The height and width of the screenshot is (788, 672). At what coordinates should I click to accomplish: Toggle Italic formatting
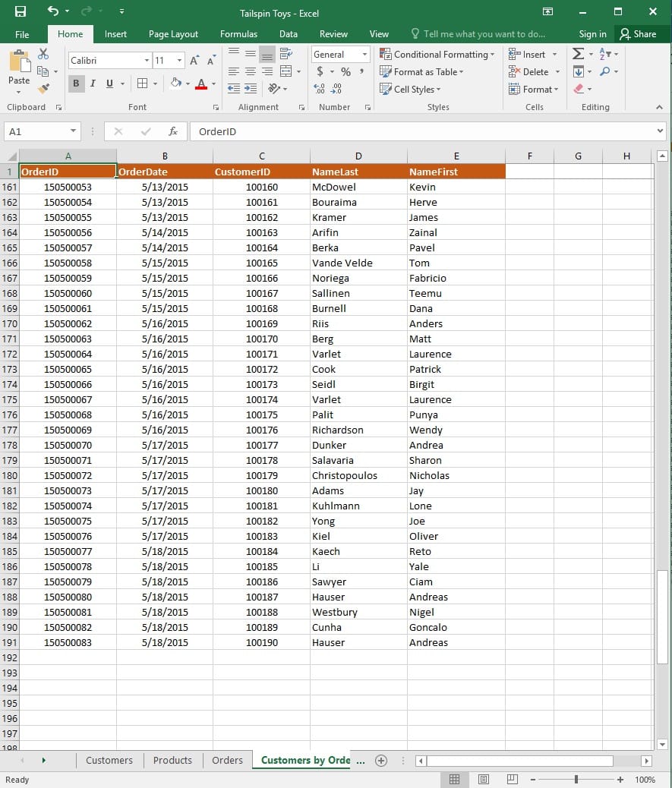pyautogui.click(x=93, y=84)
